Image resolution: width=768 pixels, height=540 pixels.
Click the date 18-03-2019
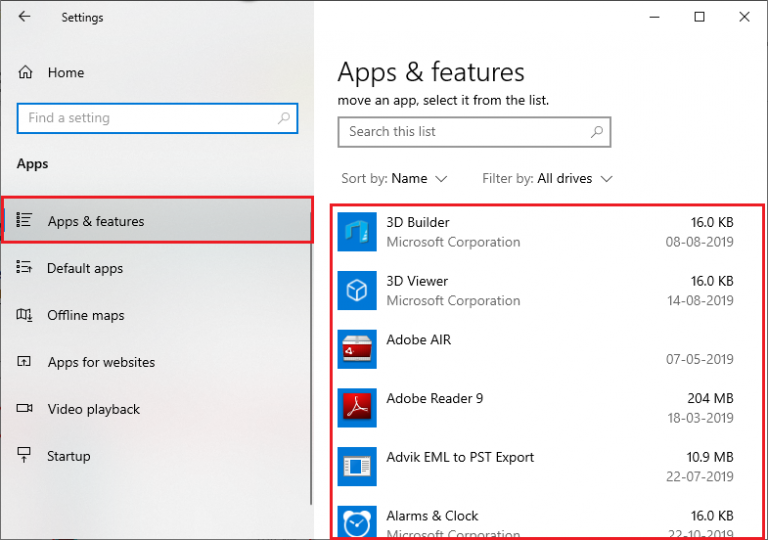point(700,418)
